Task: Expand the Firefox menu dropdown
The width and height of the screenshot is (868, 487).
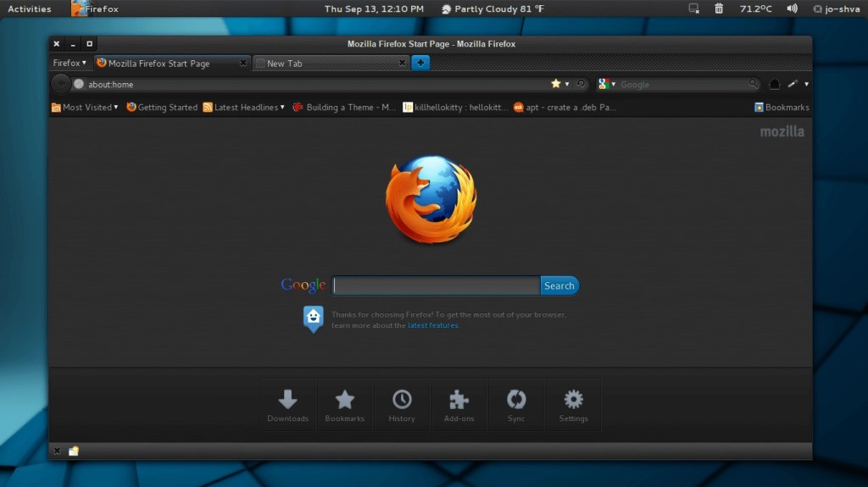Action: [70, 63]
